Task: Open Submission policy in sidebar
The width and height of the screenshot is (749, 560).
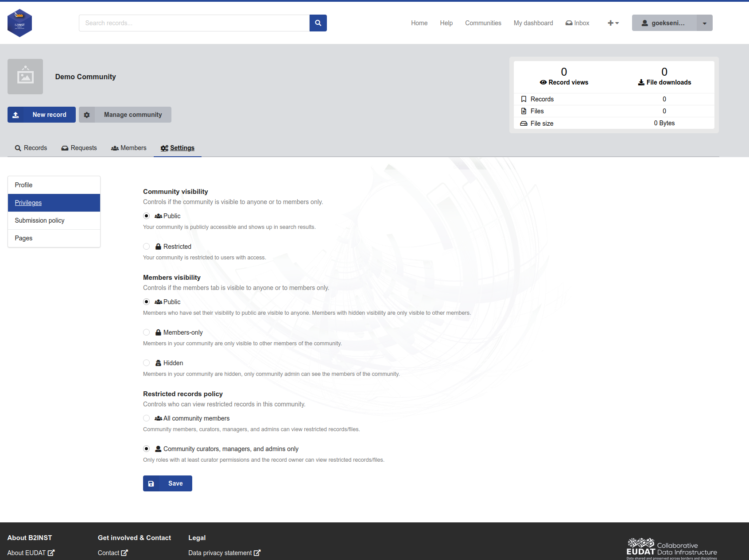Action: tap(54, 220)
